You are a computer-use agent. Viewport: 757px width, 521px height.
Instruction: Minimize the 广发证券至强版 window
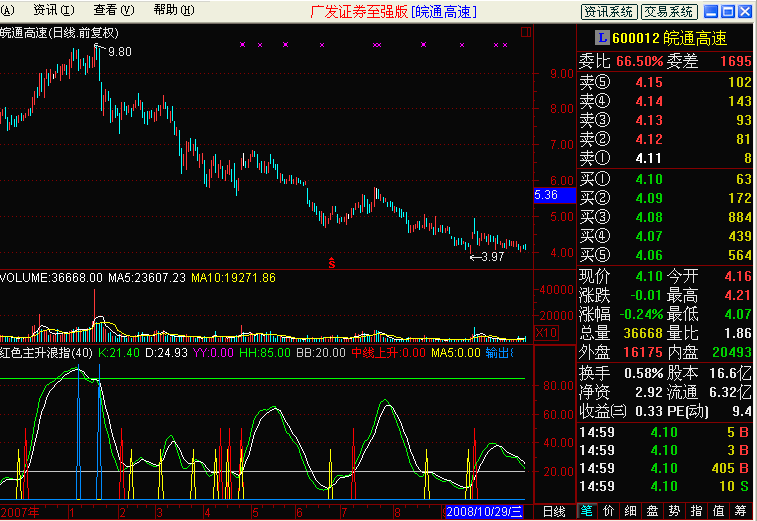711,12
